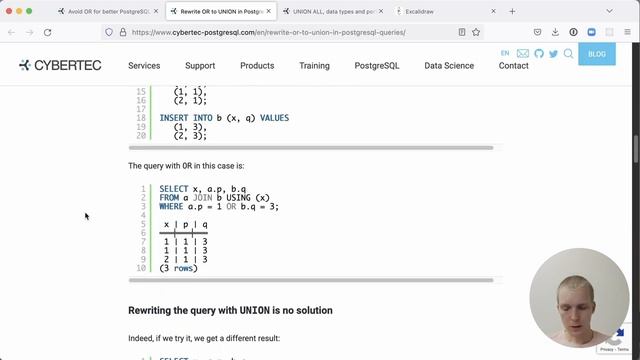Click the INSERT code block horizontal scrollbar

(x=311, y=148)
